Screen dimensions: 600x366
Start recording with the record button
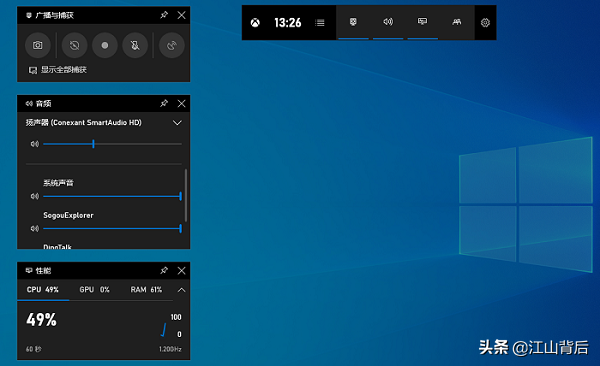[104, 46]
